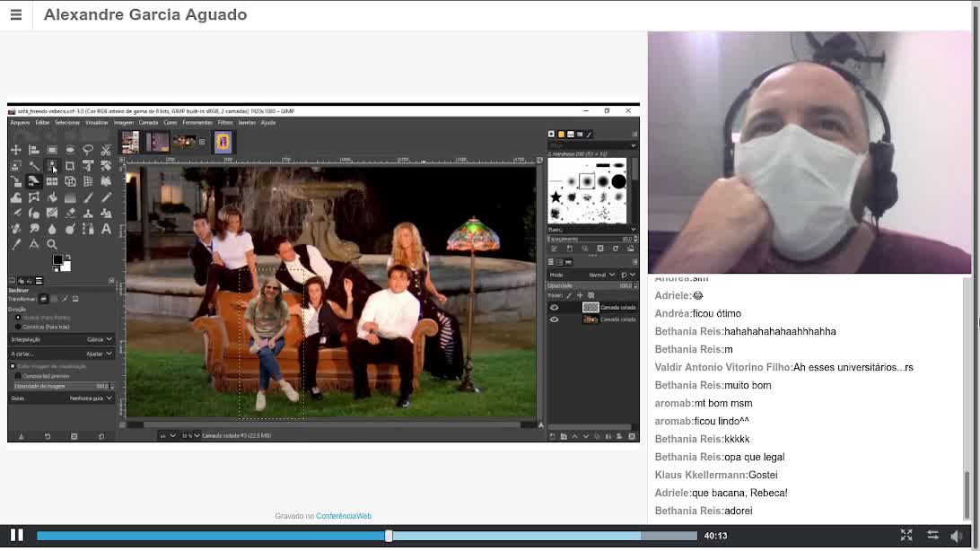
Task: Open the Ajuda menu
Action: click(x=268, y=122)
